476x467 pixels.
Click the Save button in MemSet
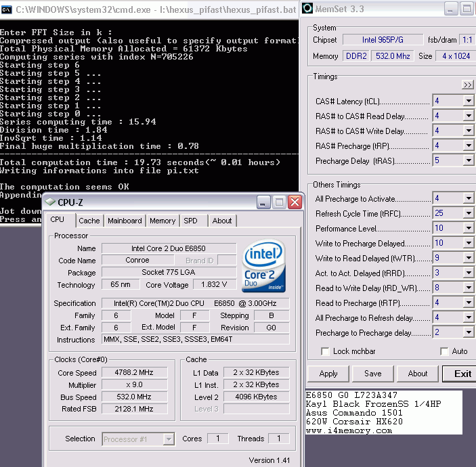[x=373, y=374]
